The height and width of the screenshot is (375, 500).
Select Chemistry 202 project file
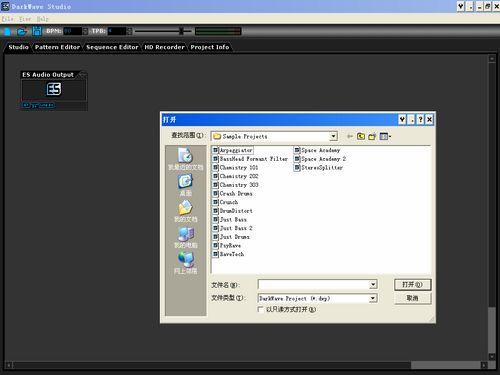point(236,176)
